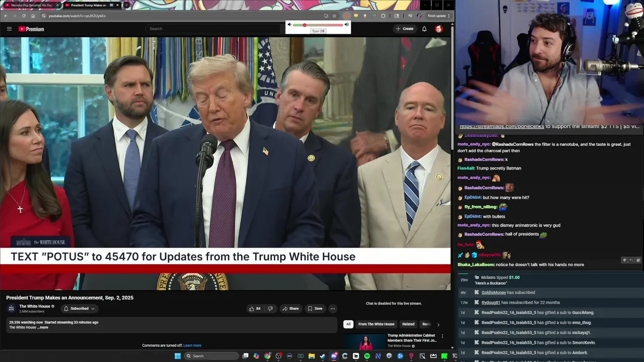Click the mute speaker icon in volume popup
Viewport: 644px width, 362px height.
click(289, 25)
